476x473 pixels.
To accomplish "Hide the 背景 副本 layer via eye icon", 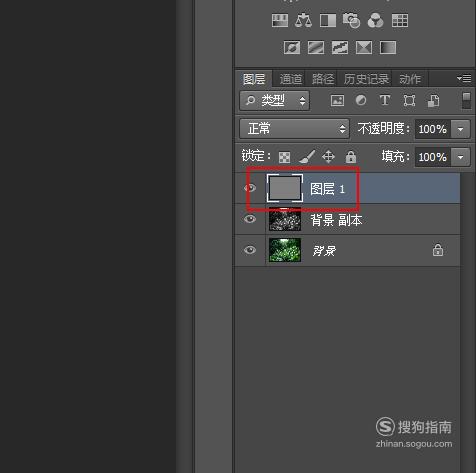I will point(250,219).
